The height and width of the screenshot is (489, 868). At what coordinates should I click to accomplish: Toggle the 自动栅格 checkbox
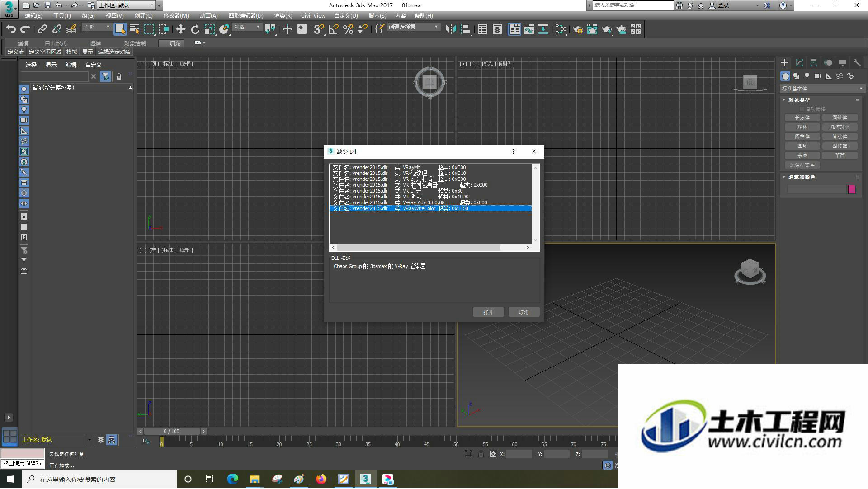pyautogui.click(x=802, y=109)
